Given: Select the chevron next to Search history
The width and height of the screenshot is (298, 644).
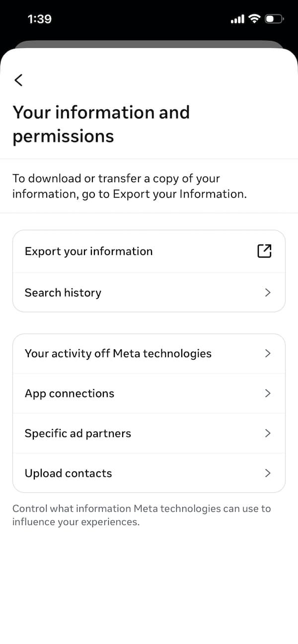Looking at the screenshot, I should click(268, 293).
